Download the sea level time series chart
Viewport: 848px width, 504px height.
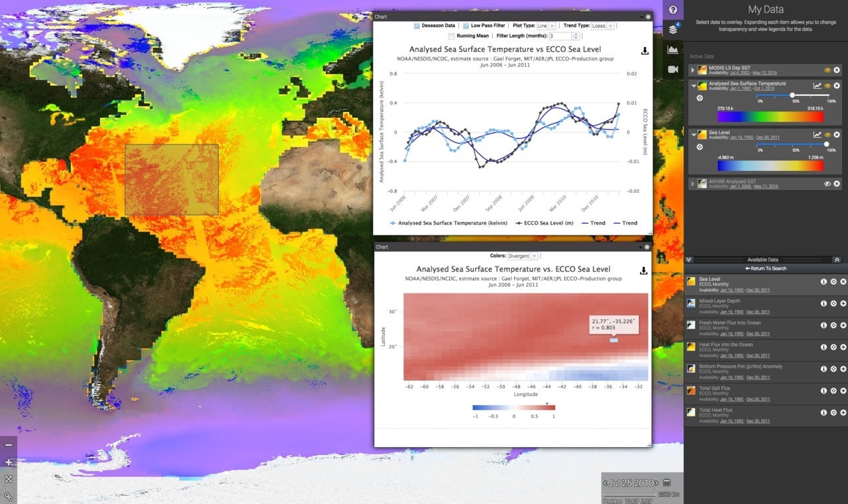point(645,50)
